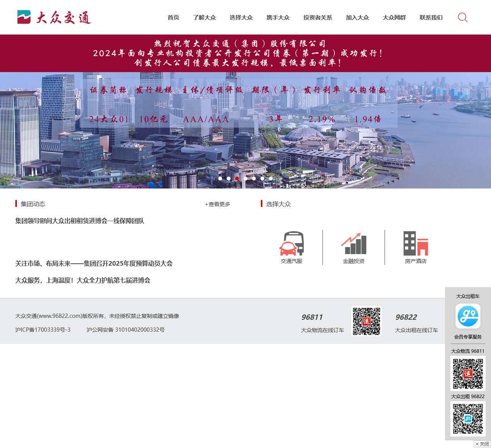Click the 大众出租 96822 sidebar label
491x448 pixels.
click(468, 396)
